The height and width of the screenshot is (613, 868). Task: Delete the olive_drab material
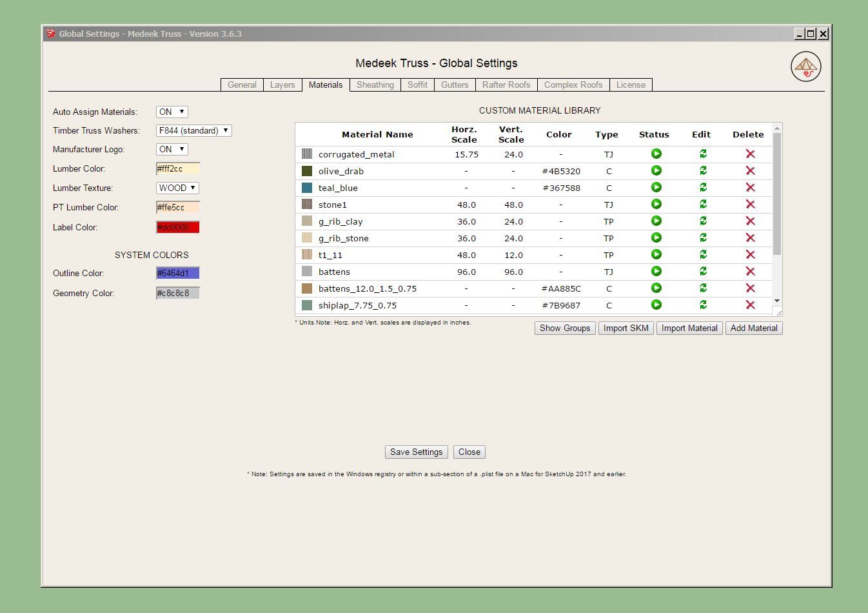(750, 171)
